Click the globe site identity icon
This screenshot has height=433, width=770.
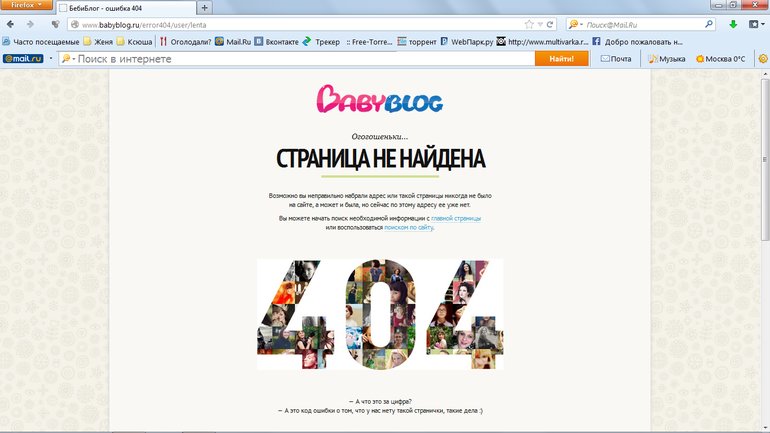tap(75, 25)
